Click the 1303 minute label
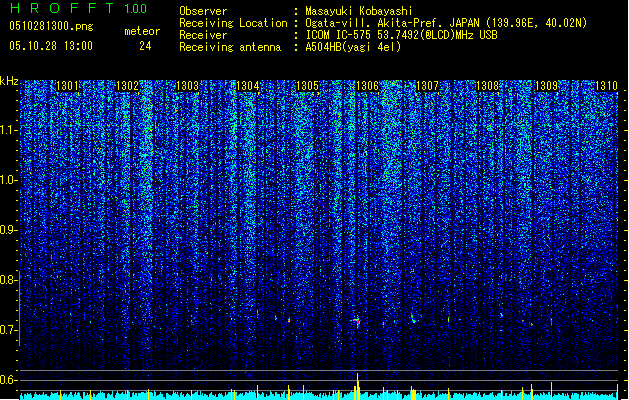The height and width of the screenshot is (400, 629). (x=187, y=86)
